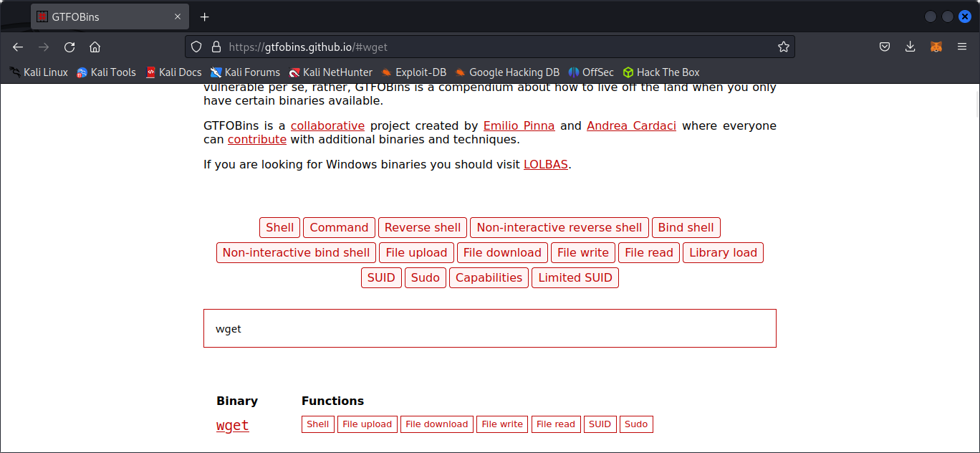Visit the LOLBAS link

click(x=545, y=164)
